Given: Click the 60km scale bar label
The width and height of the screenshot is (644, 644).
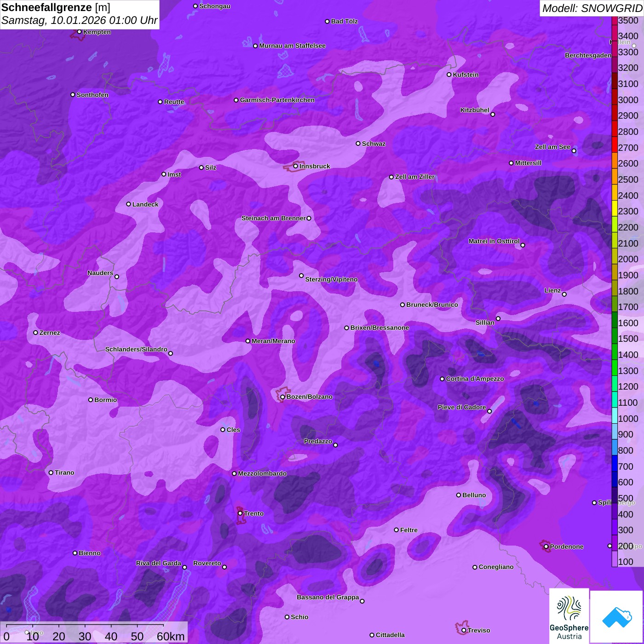Looking at the screenshot, I should point(171,636).
